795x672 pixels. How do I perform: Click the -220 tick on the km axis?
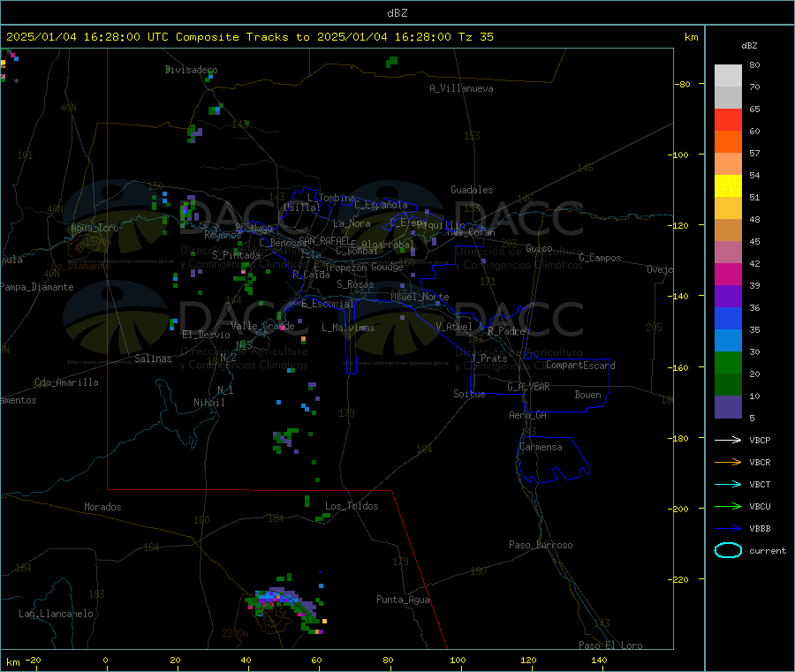tap(680, 580)
